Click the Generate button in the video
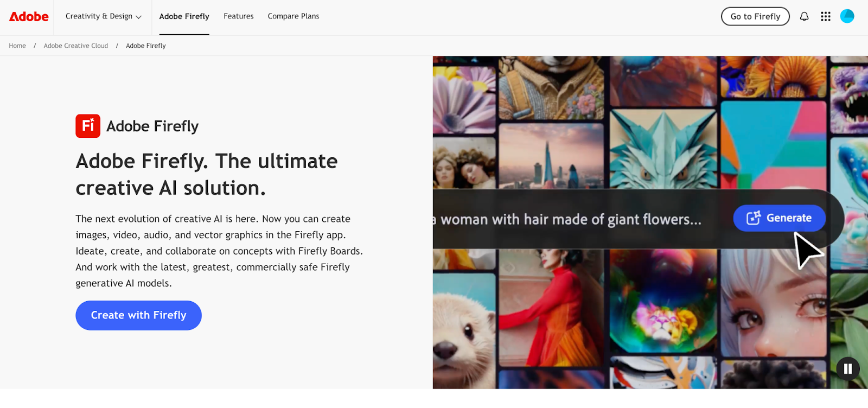868x408 pixels. [x=780, y=218]
